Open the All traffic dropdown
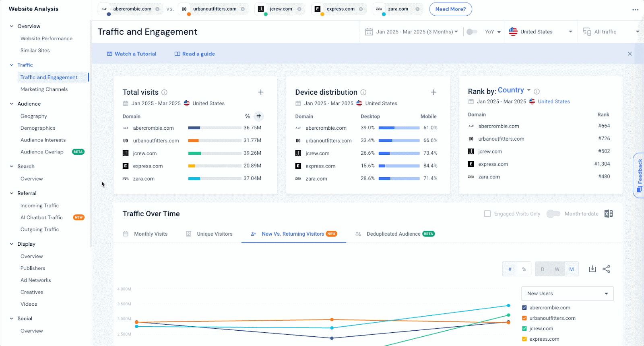Screen dimensions: 644x346 pos(611,32)
